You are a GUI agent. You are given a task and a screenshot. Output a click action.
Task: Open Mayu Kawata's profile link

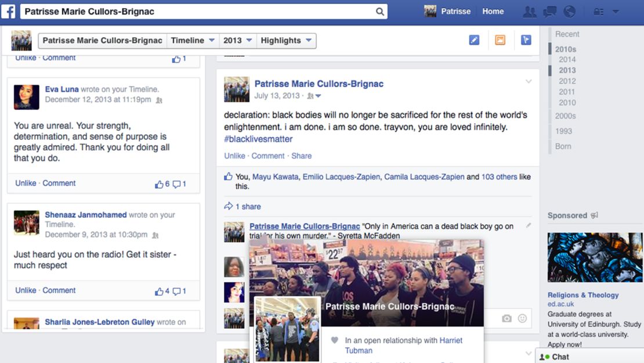pos(275,177)
